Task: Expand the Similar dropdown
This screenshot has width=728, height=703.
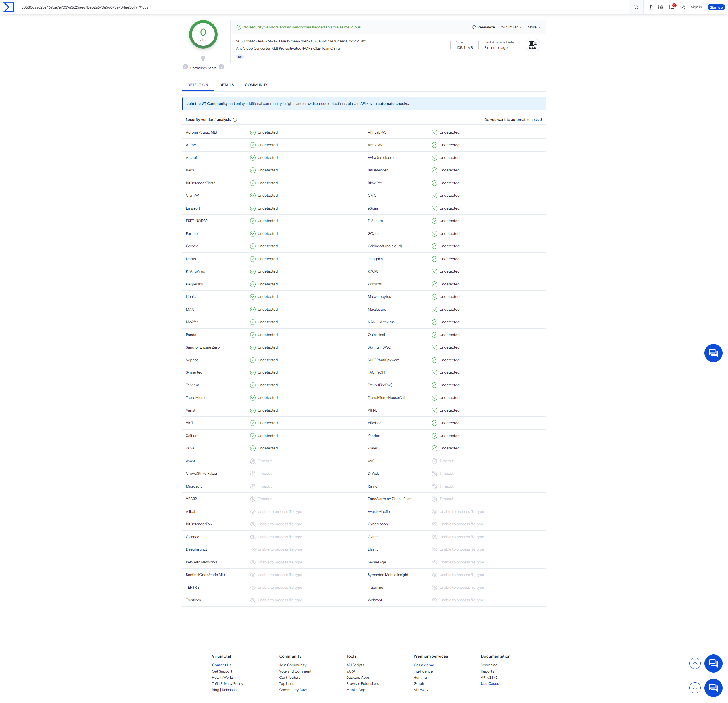Action: (x=511, y=27)
